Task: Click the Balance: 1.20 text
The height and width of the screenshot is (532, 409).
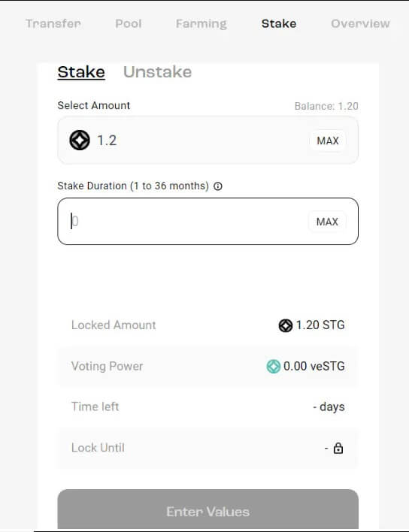Action: pos(326,106)
